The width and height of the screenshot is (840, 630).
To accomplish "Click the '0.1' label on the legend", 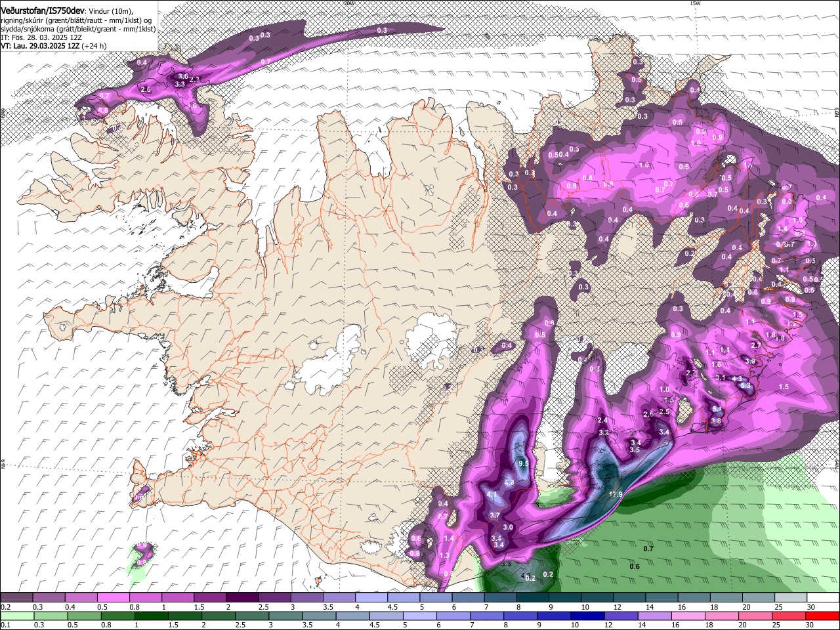I will pyautogui.click(x=5, y=625).
